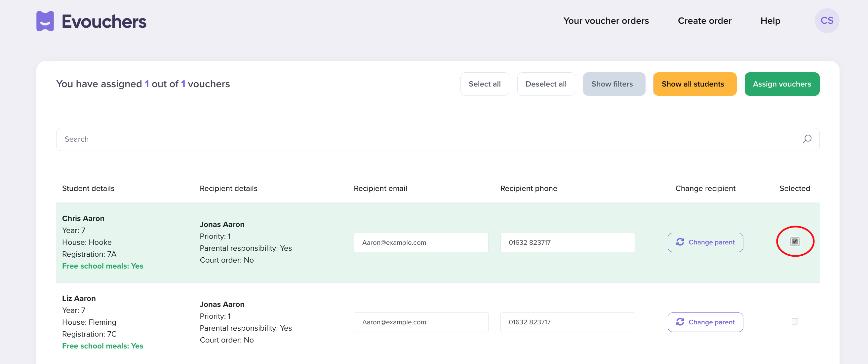868x364 pixels.
Task: Click 'House: Hooke' text
Action: click(x=87, y=242)
